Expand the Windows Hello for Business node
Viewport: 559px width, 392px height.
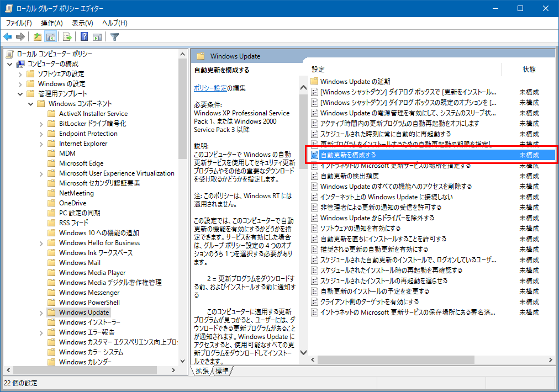tap(41, 243)
